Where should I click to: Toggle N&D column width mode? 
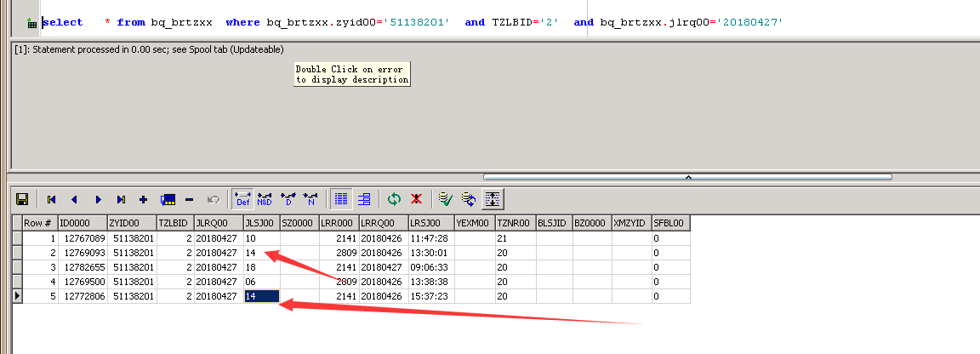pyautogui.click(x=265, y=199)
